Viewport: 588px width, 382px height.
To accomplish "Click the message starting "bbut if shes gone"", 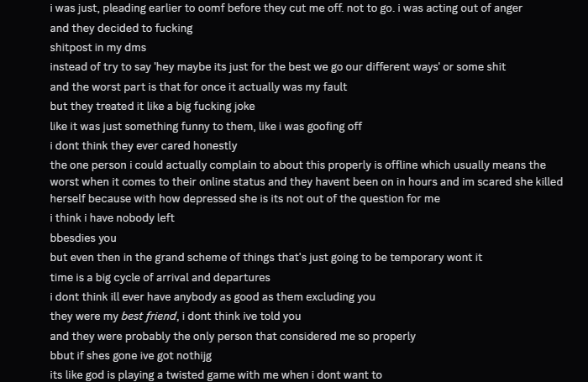I will [141, 356].
